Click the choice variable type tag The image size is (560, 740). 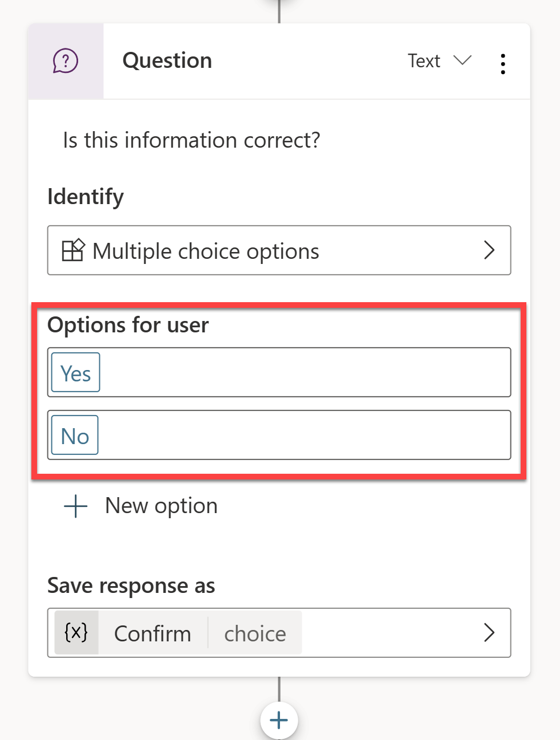(255, 633)
